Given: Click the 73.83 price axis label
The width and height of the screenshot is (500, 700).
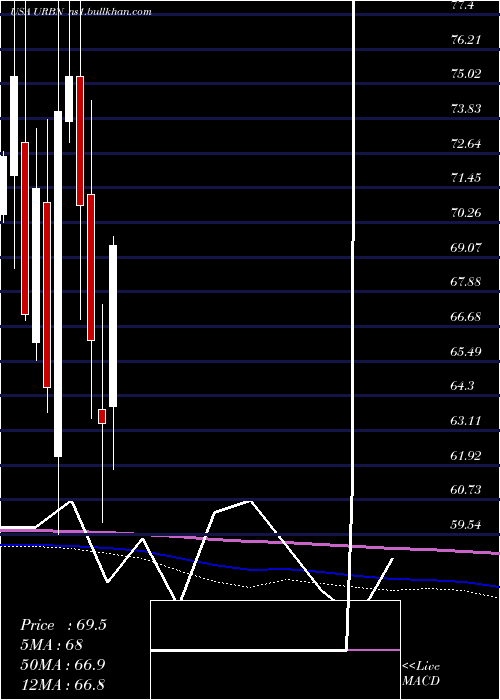Looking at the screenshot, I should coord(467,108).
